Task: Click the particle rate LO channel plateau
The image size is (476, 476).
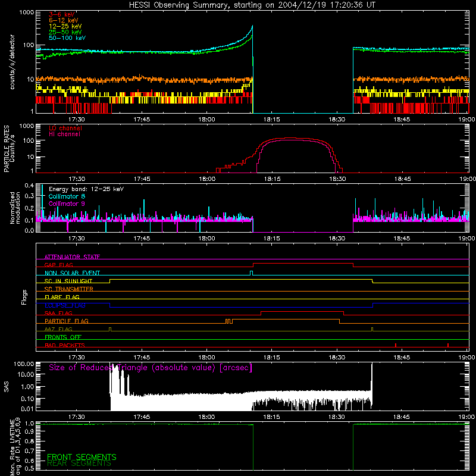Action: (292, 138)
